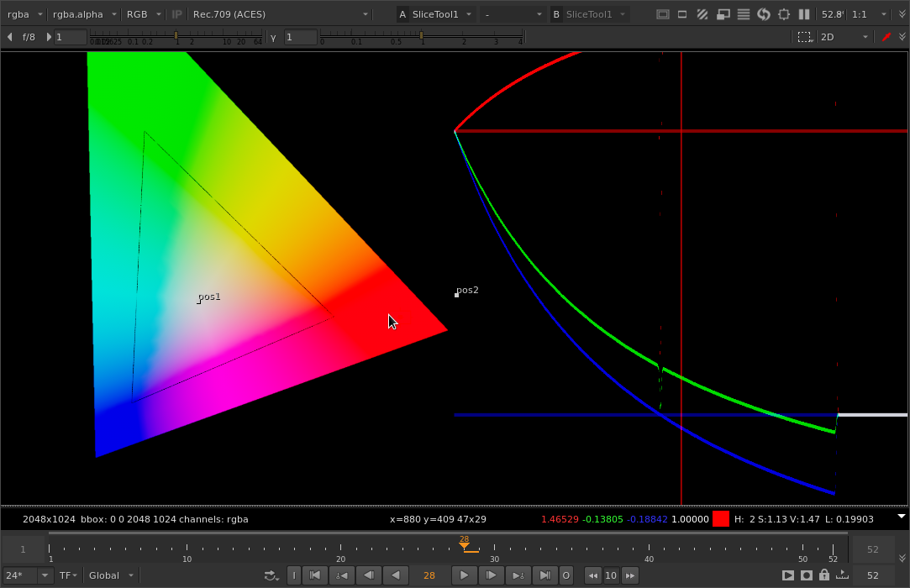This screenshot has width=910, height=588.
Task: Collapse the second toolbar row double chevron
Action: click(902, 37)
